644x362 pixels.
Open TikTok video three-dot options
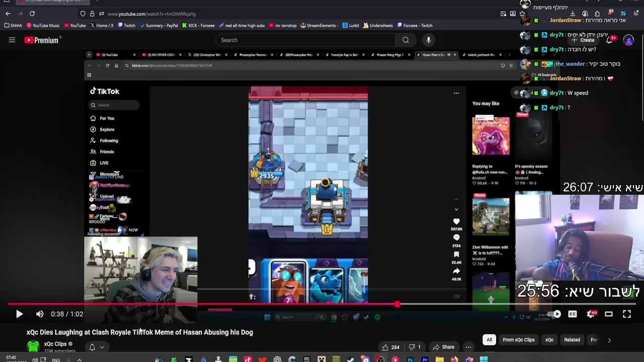[456, 93]
